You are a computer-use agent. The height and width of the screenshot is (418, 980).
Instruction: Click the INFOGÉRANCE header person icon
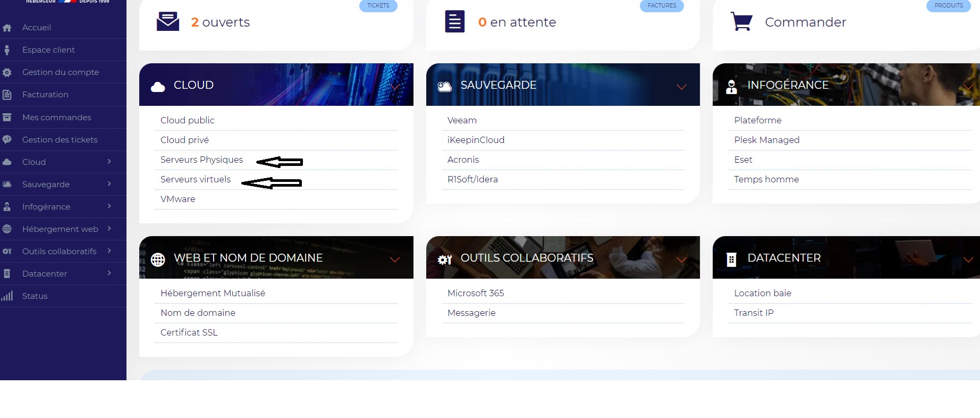coord(731,87)
